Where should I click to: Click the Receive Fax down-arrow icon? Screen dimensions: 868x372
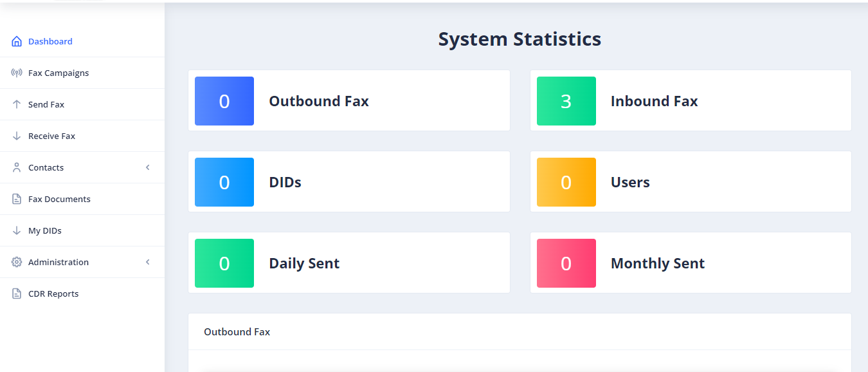coord(17,136)
